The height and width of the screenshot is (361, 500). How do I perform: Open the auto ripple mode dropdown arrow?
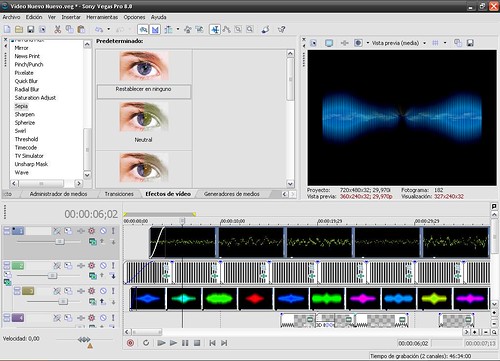(178, 29)
